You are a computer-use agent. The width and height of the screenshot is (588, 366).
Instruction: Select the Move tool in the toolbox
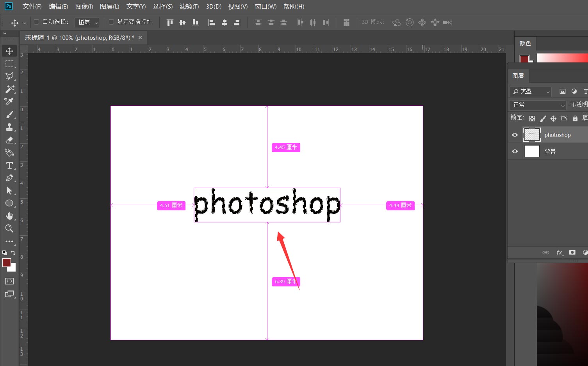tap(9, 51)
